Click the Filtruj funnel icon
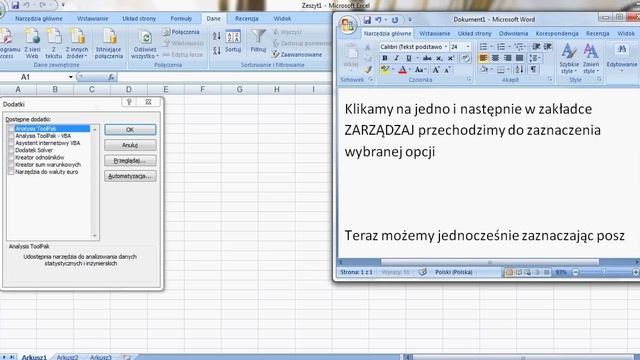 [x=258, y=40]
